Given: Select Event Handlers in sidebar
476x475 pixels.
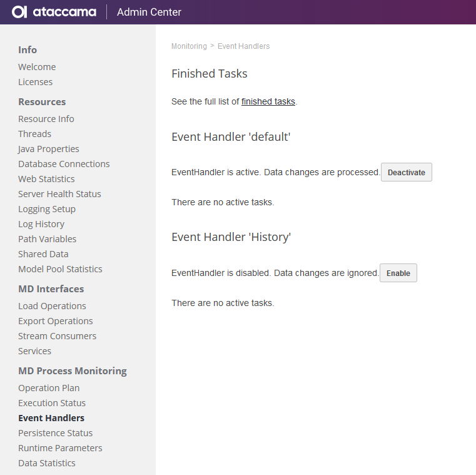Looking at the screenshot, I should (51, 418).
